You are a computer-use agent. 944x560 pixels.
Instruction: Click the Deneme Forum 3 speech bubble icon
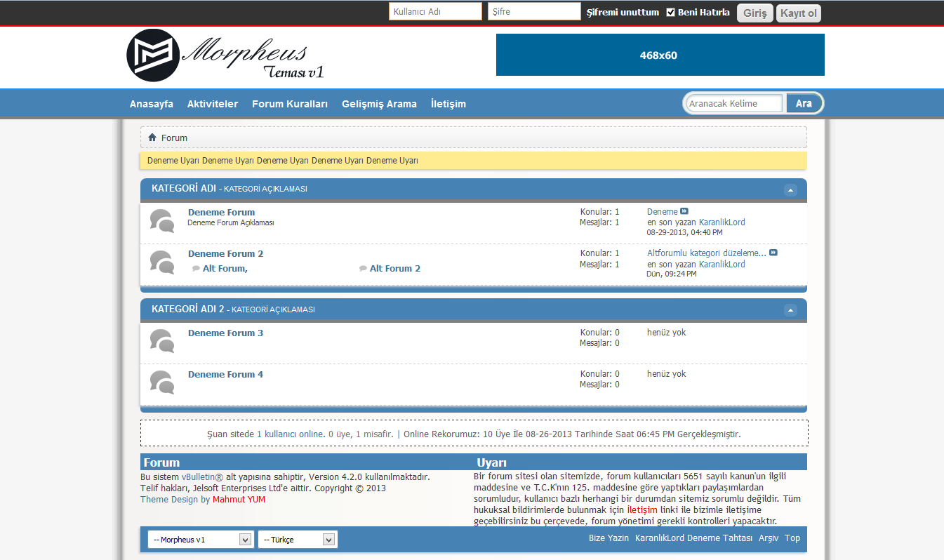[x=162, y=342]
